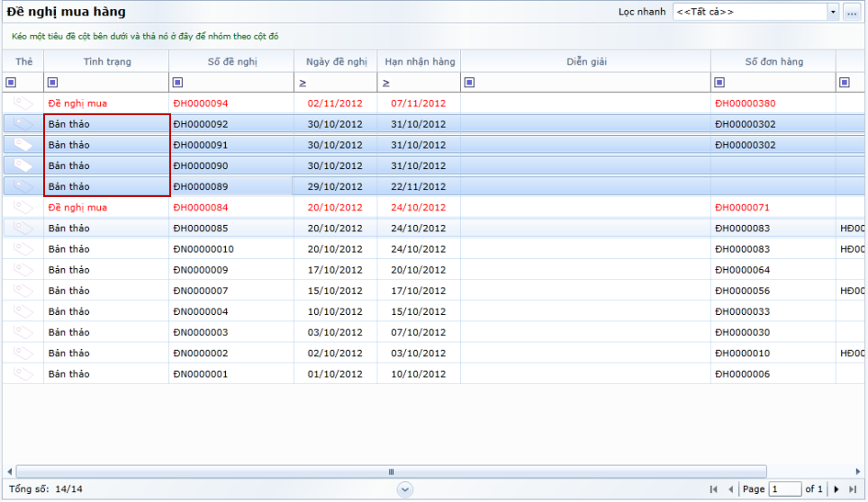Click the horizontal scrollbar thumb

pyautogui.click(x=391, y=471)
